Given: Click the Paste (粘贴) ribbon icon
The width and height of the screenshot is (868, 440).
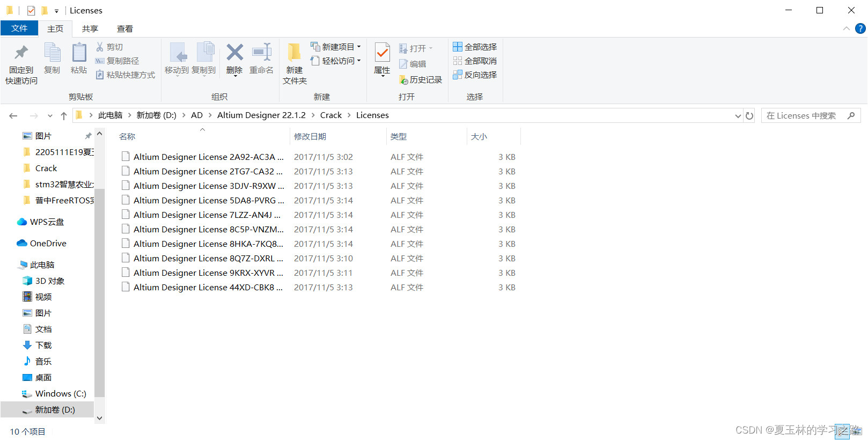Looking at the screenshot, I should (x=79, y=52).
